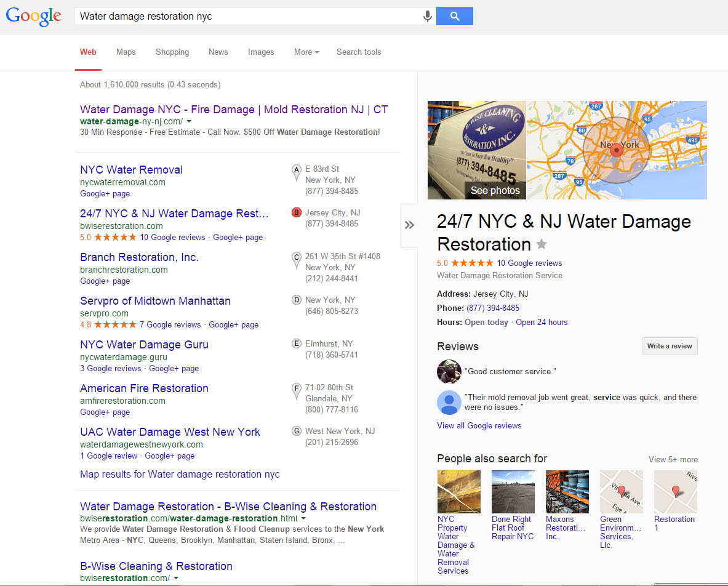Image resolution: width=728 pixels, height=586 pixels.
Task: Open Water Damage Restoration - B-Wise Cleaning result
Action: pyautogui.click(x=228, y=507)
